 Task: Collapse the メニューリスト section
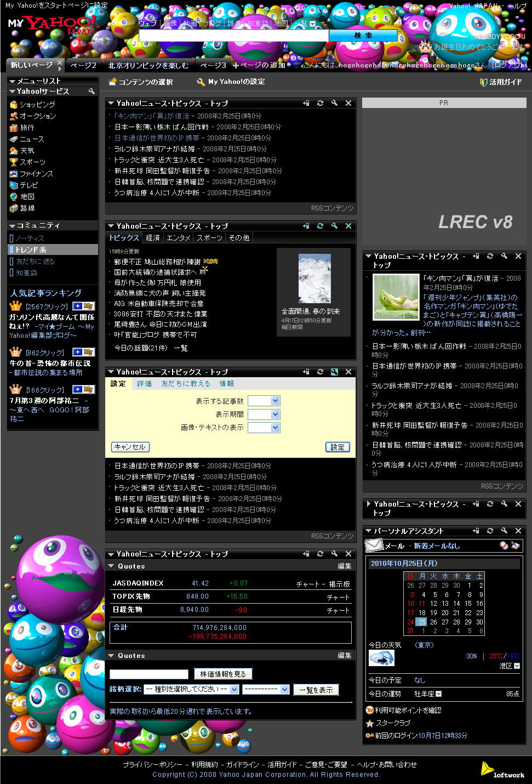(x=12, y=81)
